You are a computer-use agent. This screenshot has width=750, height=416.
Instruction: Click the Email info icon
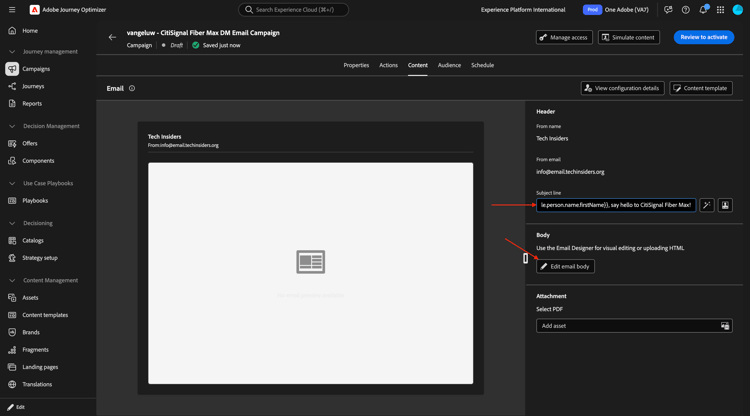[132, 88]
